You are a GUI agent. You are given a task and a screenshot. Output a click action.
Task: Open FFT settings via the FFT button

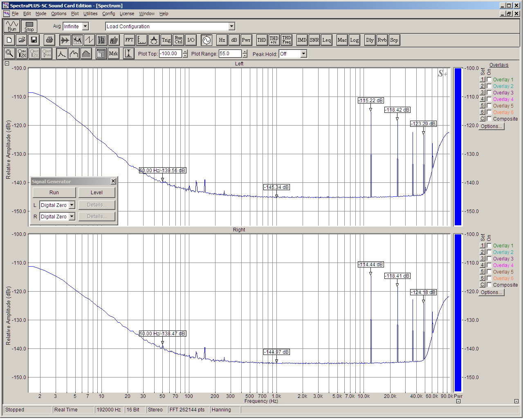click(129, 40)
